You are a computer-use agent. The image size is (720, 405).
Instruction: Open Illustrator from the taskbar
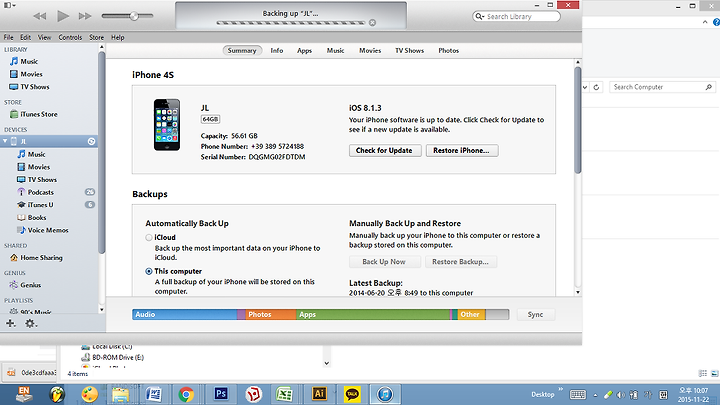click(319, 394)
